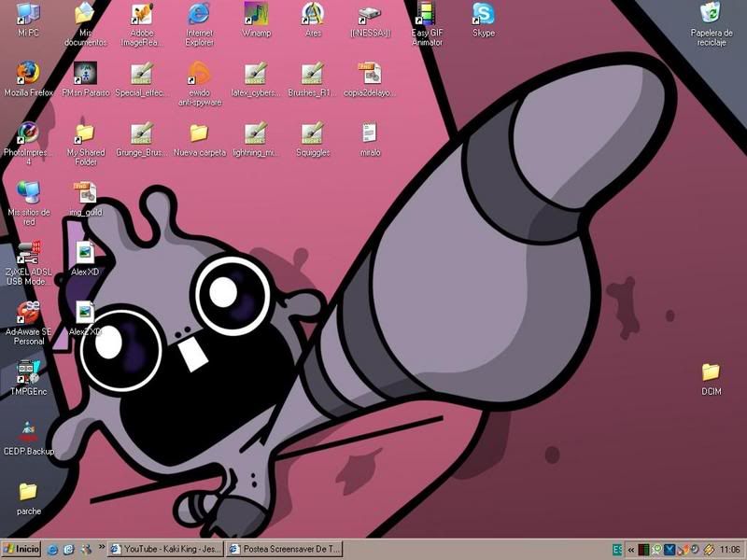
Task: Select the Special_effec... brush file
Action: coord(142,79)
